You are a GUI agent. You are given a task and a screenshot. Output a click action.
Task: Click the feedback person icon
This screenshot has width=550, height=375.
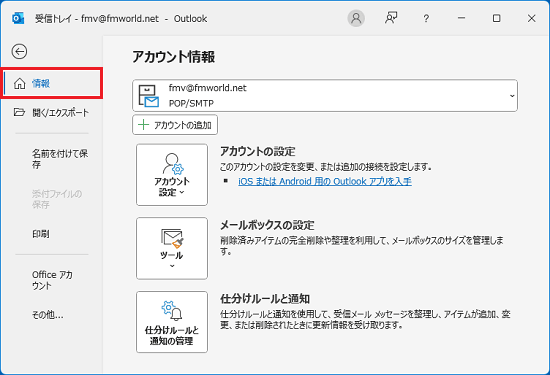click(x=391, y=18)
